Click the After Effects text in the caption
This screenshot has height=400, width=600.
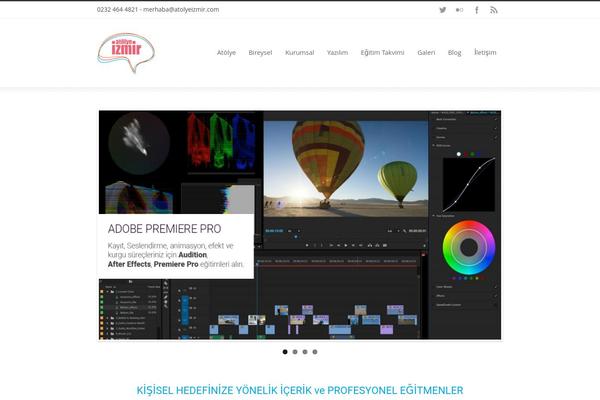[x=129, y=264]
